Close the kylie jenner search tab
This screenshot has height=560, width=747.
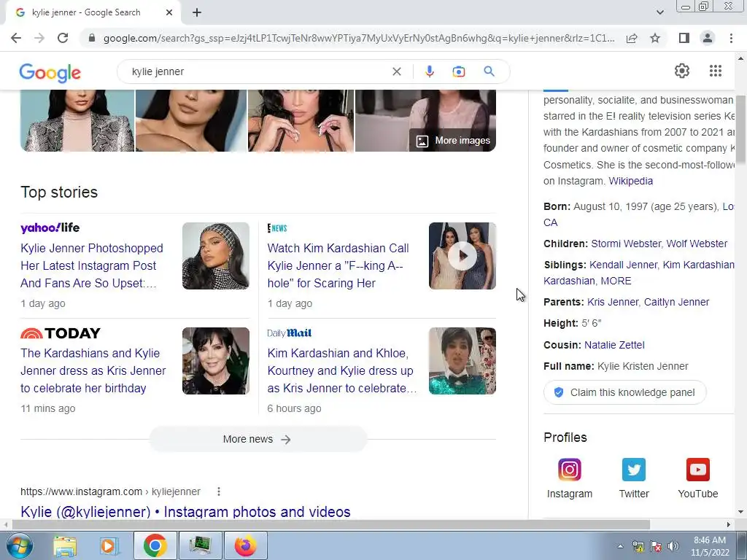[169, 13]
